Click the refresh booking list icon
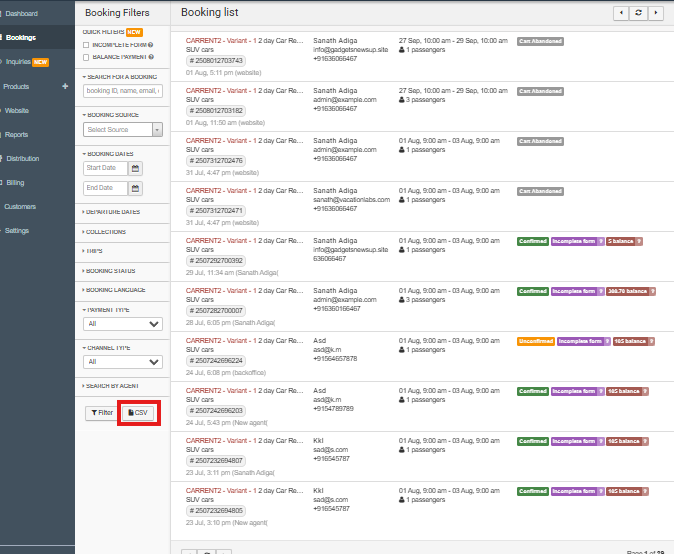This screenshot has width=674, height=554. (639, 13)
